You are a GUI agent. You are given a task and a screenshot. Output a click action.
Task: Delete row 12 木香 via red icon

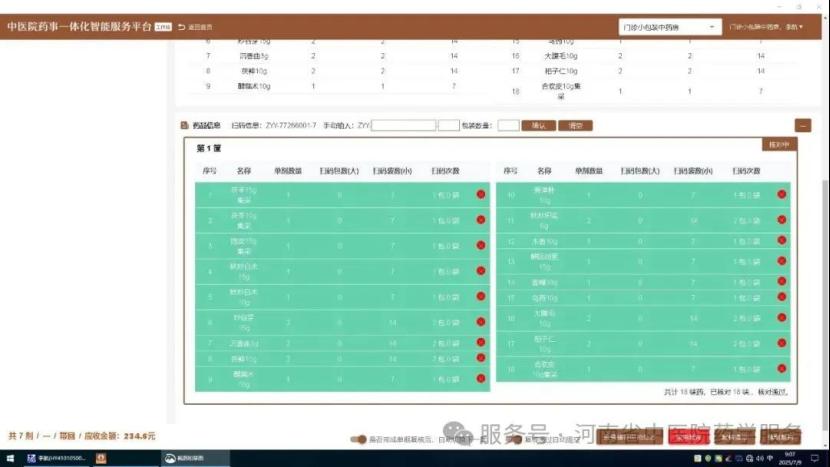tap(782, 241)
